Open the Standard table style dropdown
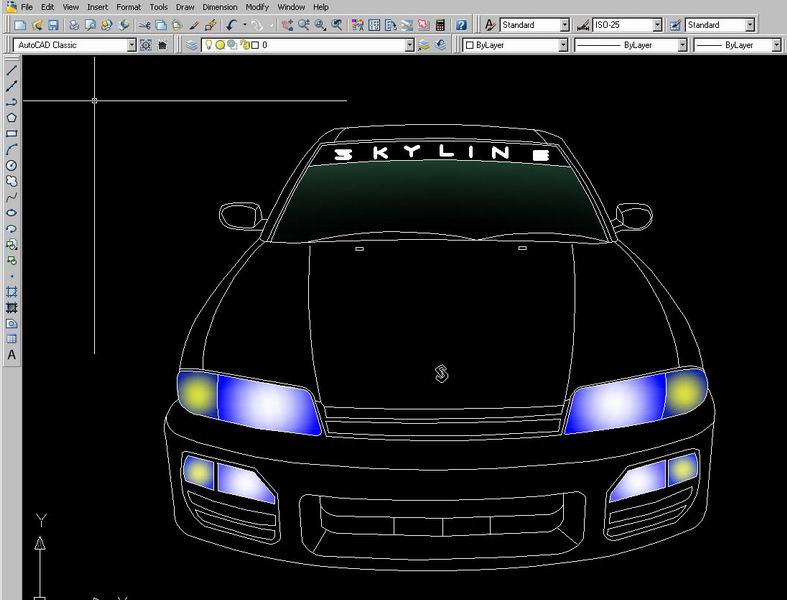This screenshot has width=787, height=600. click(750, 25)
